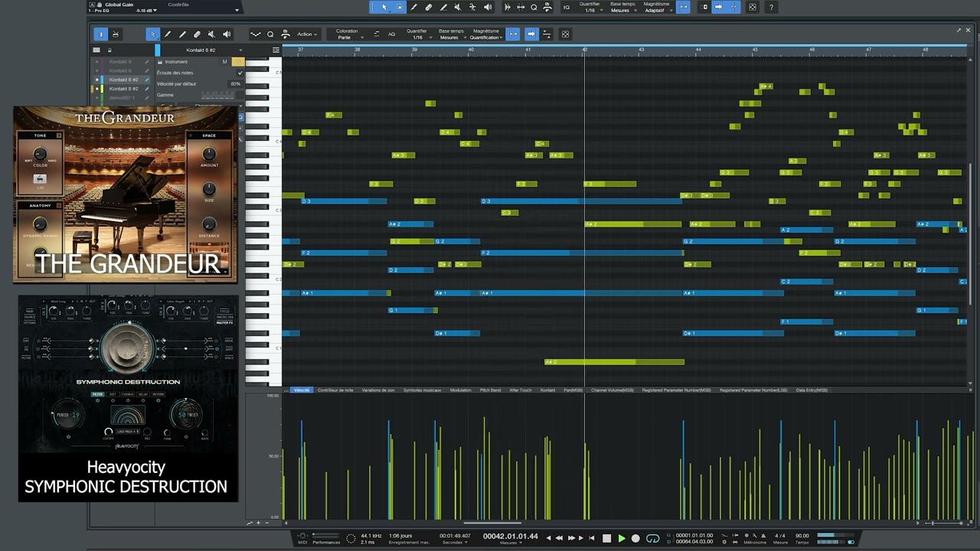The height and width of the screenshot is (551, 980).
Task: Click the automation curve icon in the editor toolbar
Action: click(x=256, y=34)
